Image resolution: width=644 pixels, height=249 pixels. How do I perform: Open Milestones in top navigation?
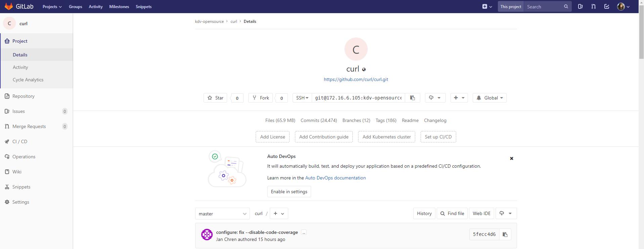click(x=119, y=6)
